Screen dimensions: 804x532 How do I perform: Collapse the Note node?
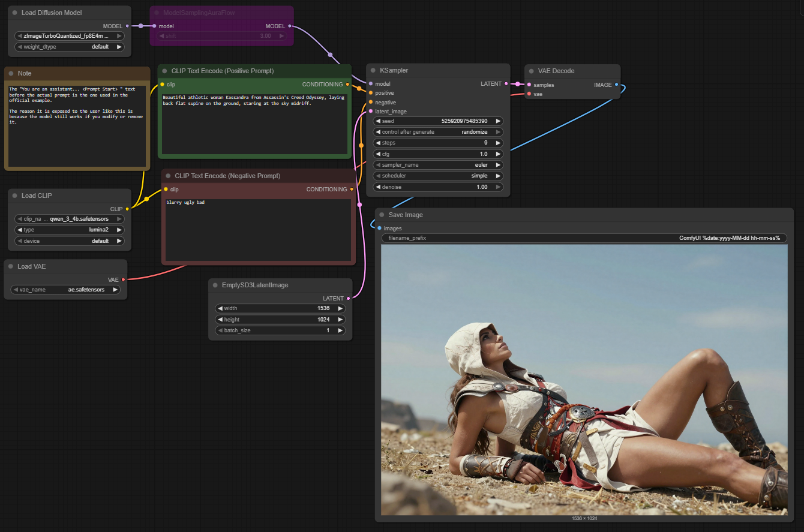(11, 73)
